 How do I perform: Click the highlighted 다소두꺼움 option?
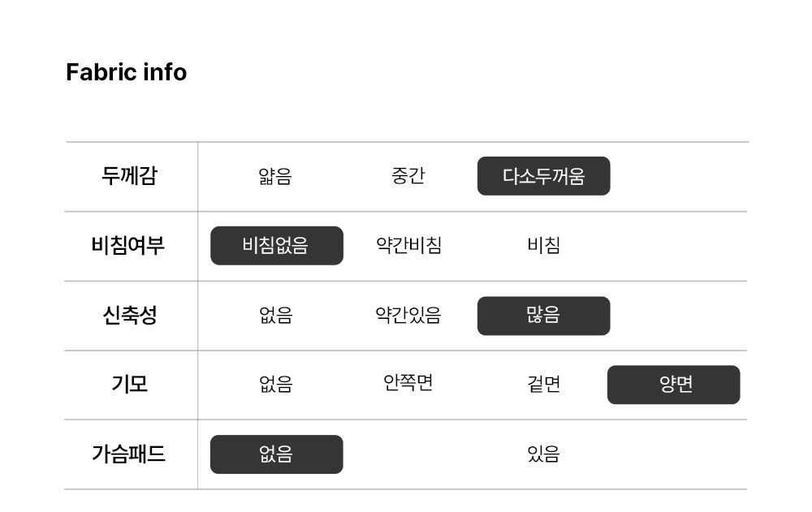point(543,176)
